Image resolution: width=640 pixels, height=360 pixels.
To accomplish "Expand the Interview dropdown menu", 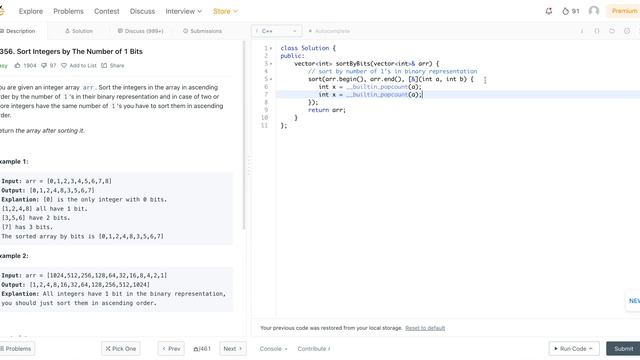I will point(183,11).
